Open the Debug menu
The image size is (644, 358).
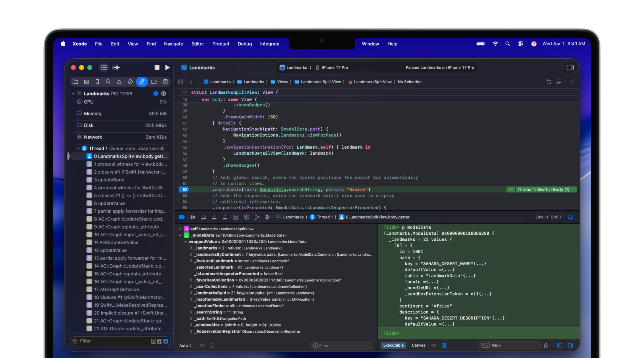244,44
